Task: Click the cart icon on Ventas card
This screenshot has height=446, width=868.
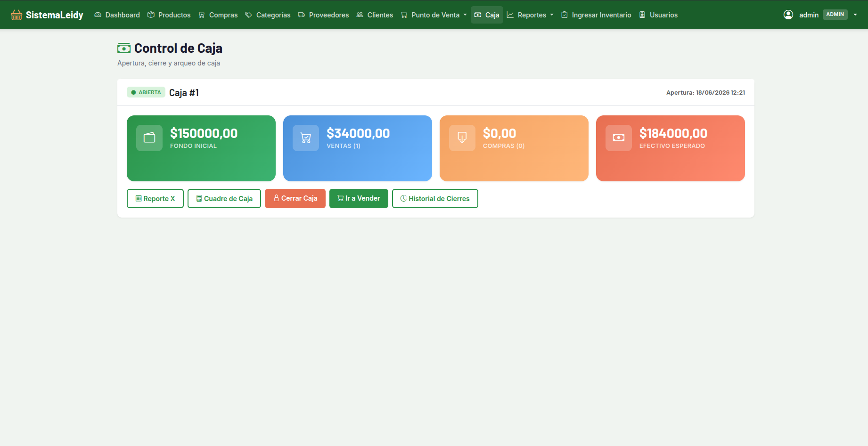Action: [306, 138]
